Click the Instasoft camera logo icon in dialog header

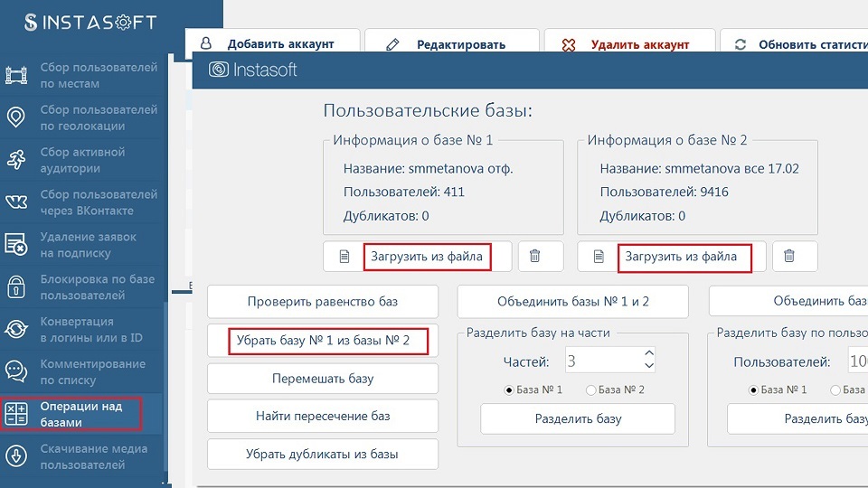click(x=219, y=70)
